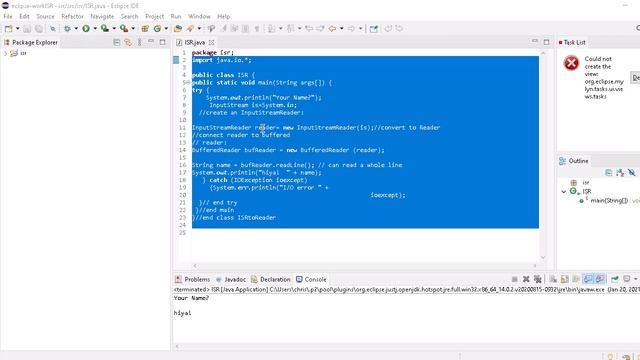Open the Coverage dropdown arrow
This screenshot has height=360, width=640.
click(x=114, y=29)
